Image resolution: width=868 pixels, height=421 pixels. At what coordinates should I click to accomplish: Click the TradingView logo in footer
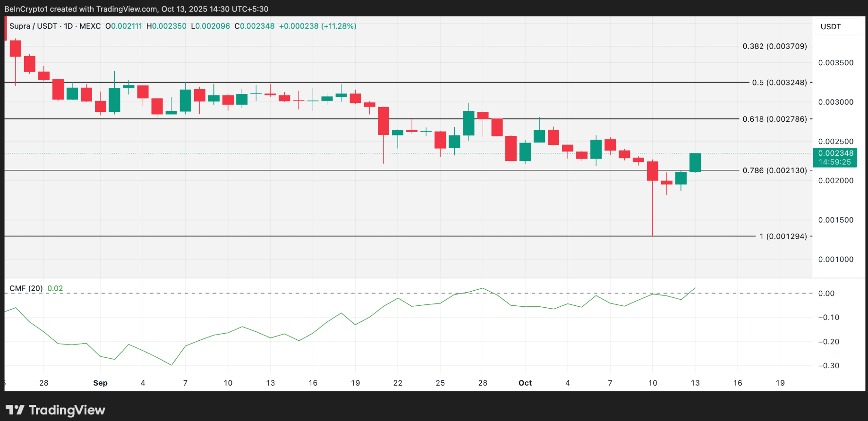click(56, 410)
